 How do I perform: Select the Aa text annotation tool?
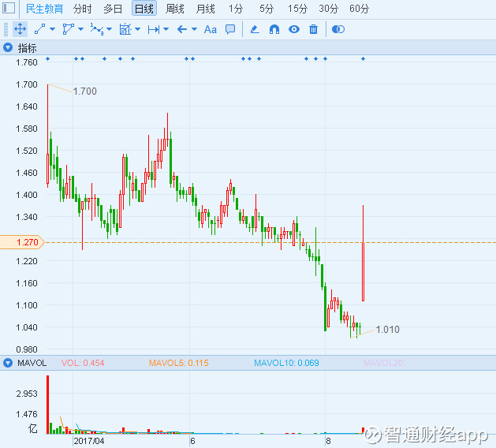[211, 30]
